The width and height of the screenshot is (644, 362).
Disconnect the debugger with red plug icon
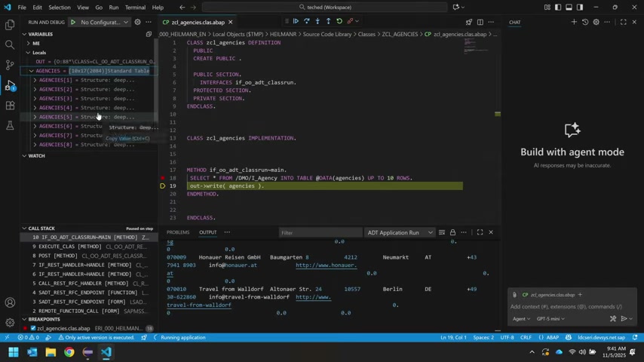pos(350,21)
